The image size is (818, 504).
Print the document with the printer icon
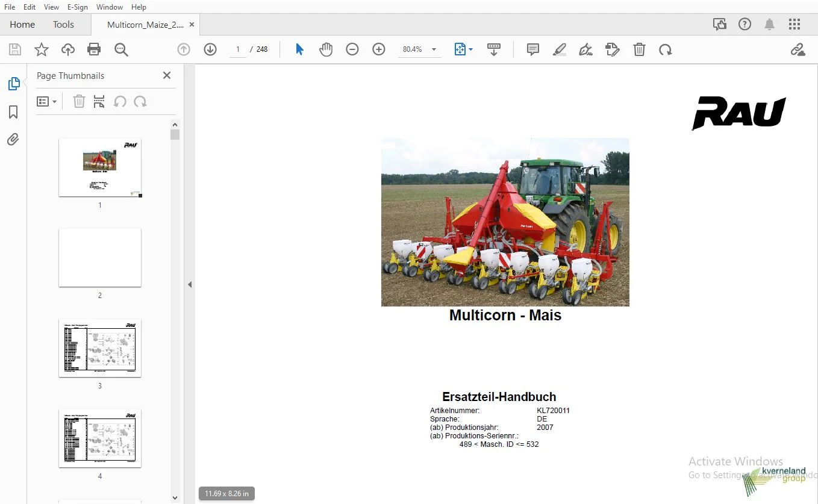(x=94, y=49)
